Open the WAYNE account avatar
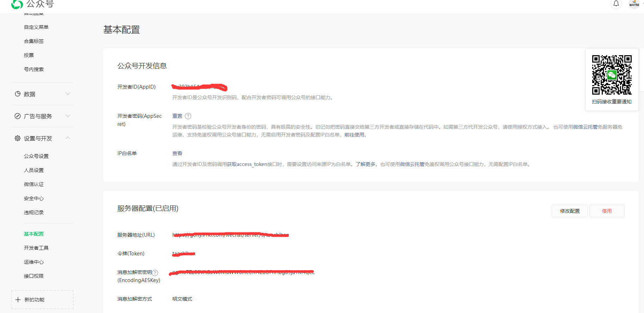Viewport: 644px width, 313px height. tap(634, 4)
